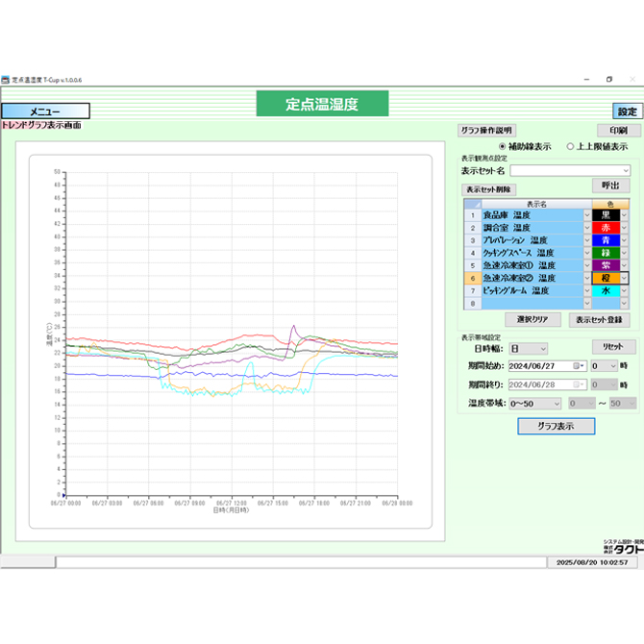Expand name dropdown for クッキングスペース 温度 row
This screenshot has height=644, width=644.
coord(587,253)
